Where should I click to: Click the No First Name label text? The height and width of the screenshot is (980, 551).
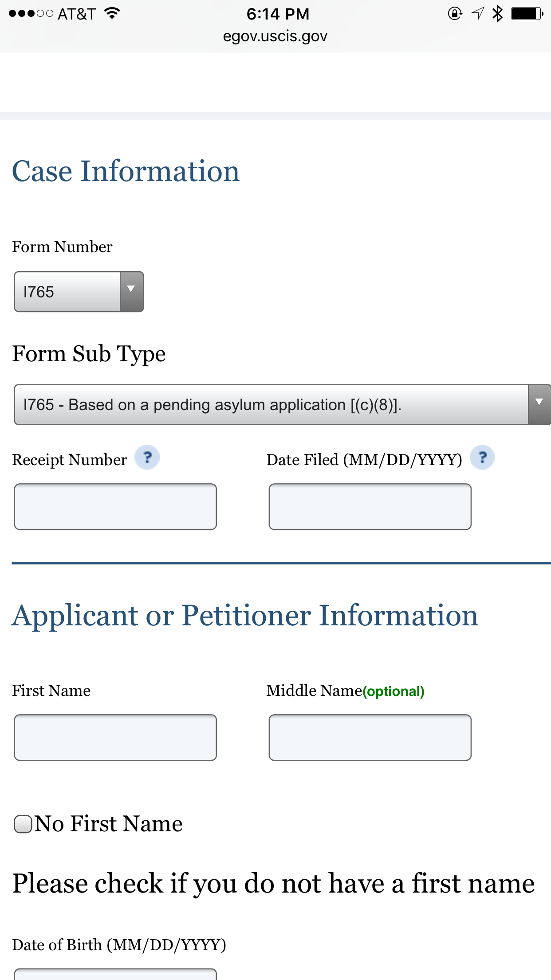(x=109, y=824)
